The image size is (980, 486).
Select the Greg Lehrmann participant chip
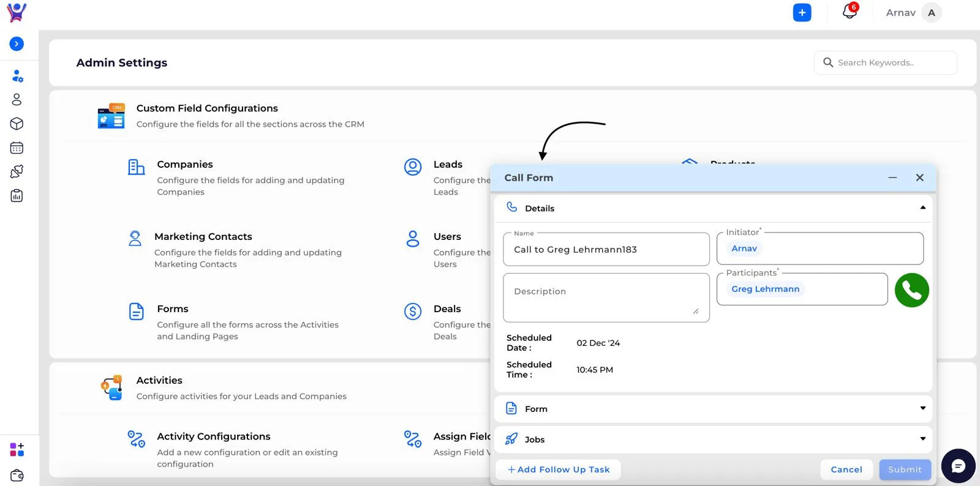765,289
